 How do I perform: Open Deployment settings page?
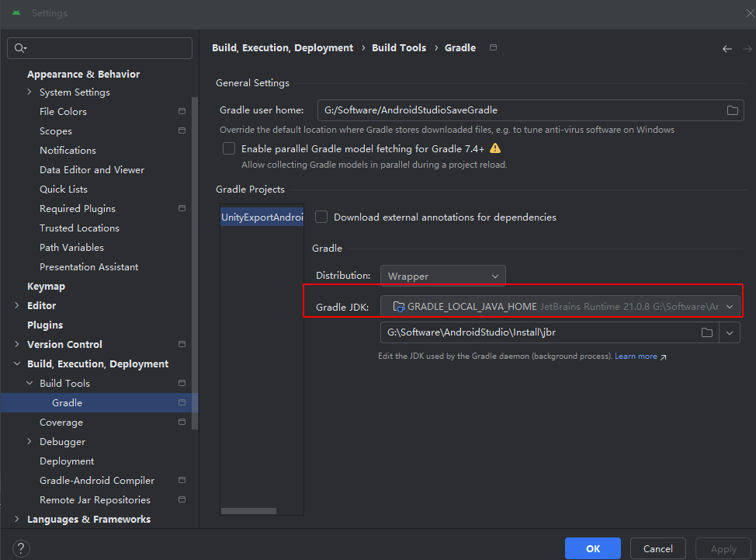point(67,461)
